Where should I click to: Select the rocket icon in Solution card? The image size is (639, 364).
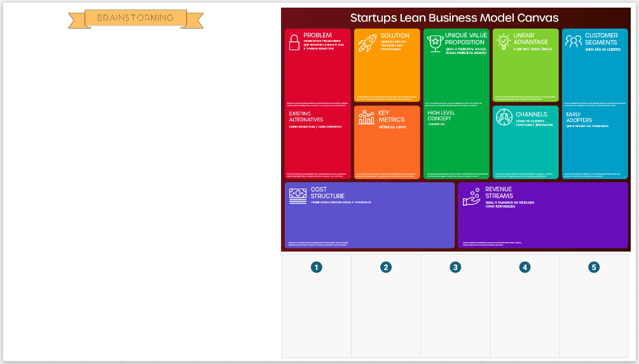tap(367, 43)
